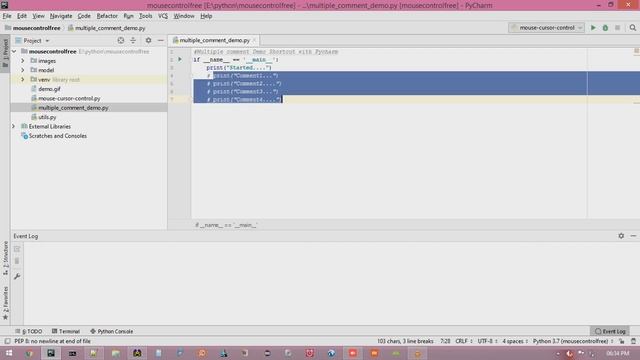Click the Windows Start button

click(x=9, y=353)
